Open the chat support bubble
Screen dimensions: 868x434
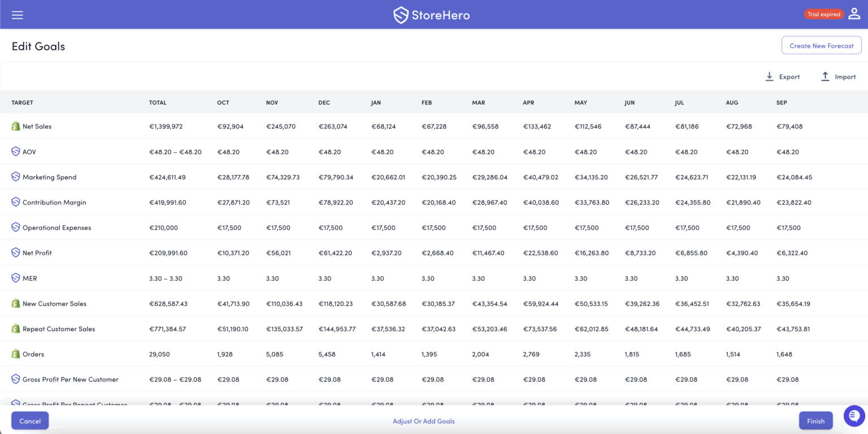[x=854, y=416]
